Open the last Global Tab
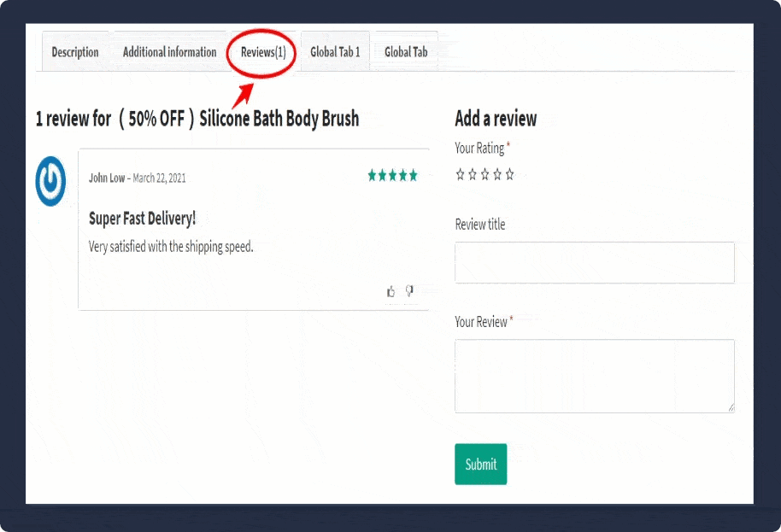This screenshot has width=781, height=532. point(406,52)
